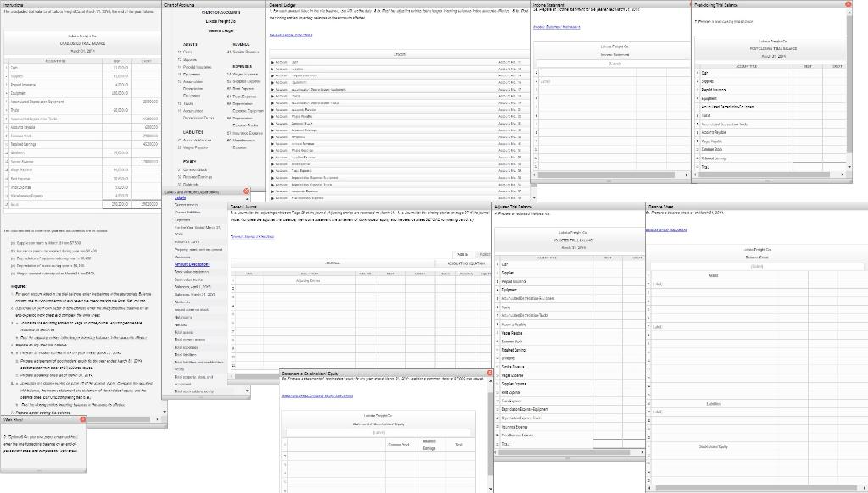Image resolution: width=868 pixels, height=493 pixels.
Task: Click Cash debit cell in Post-closing Trial Balance
Action: click(808, 73)
